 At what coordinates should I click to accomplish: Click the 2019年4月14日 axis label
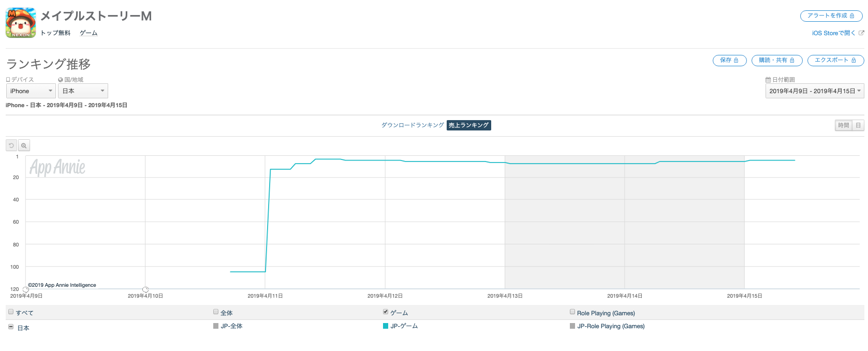coord(625,296)
